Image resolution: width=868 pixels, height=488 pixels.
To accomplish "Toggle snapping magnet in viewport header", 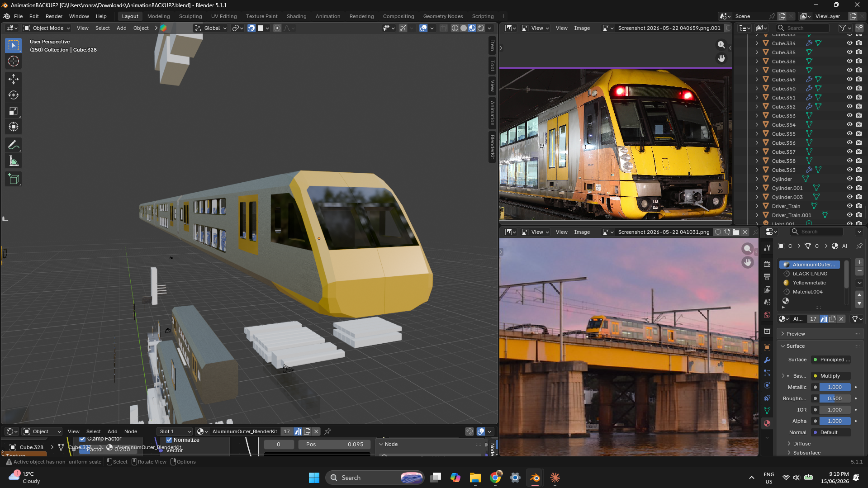I will (x=251, y=28).
